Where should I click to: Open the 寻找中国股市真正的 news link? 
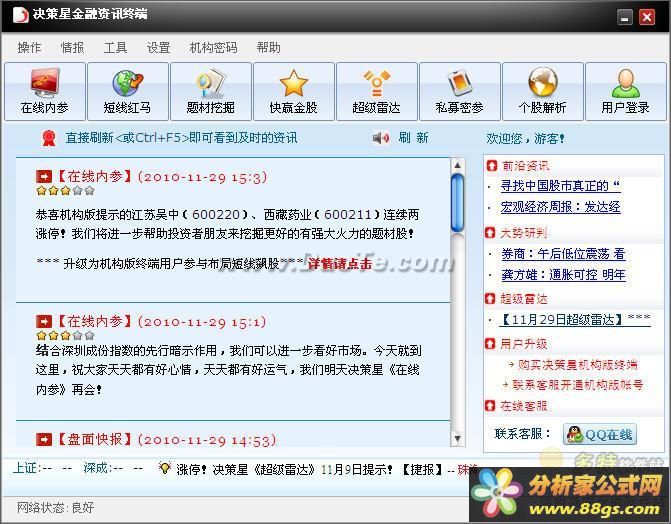click(560, 186)
